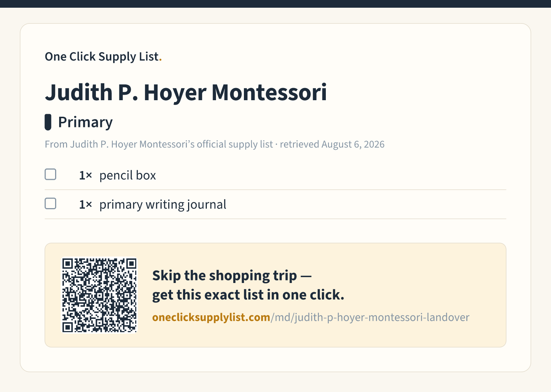Tick the primary writing journal checkbox
This screenshot has height=392, width=551.
(50, 203)
